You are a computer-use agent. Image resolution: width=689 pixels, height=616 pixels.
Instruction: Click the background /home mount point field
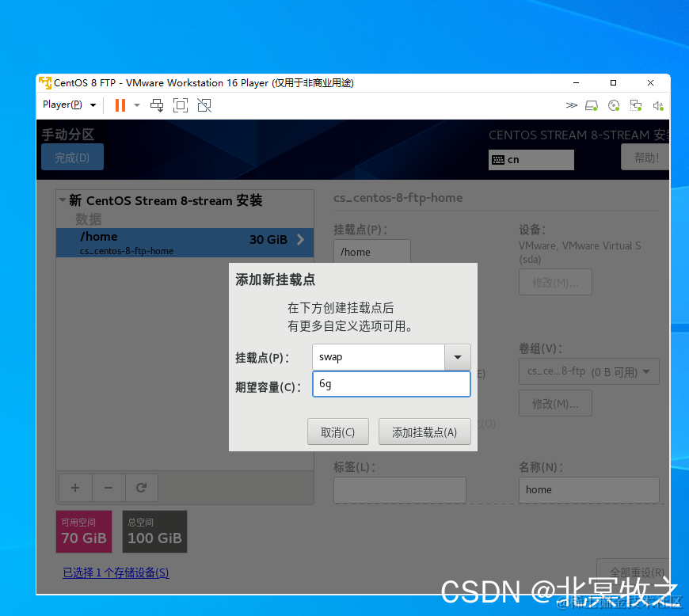[x=371, y=252]
